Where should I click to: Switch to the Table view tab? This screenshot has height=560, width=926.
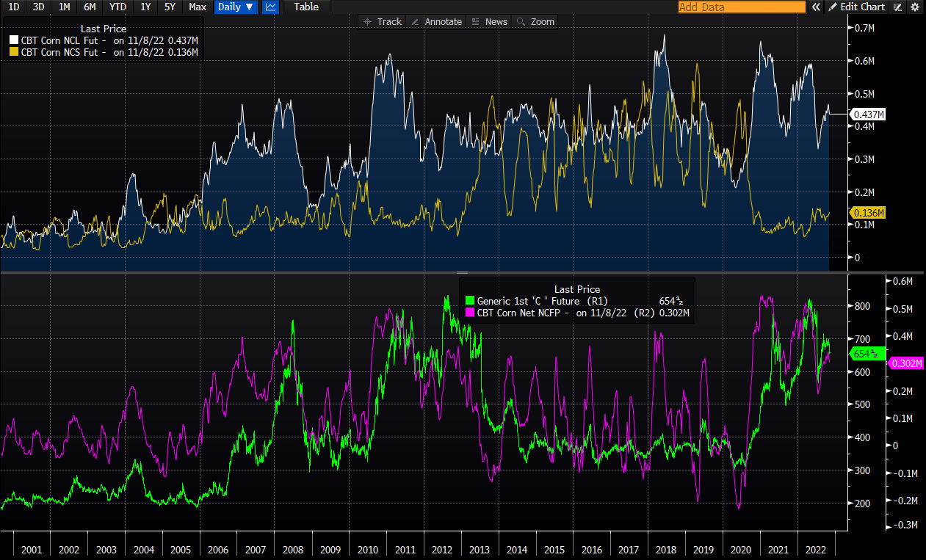pyautogui.click(x=306, y=7)
